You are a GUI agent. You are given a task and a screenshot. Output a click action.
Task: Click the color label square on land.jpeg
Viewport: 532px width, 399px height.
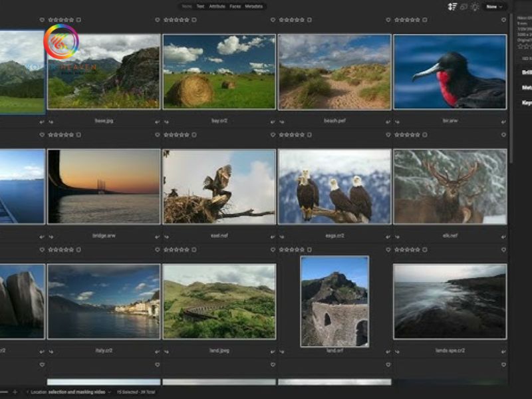click(x=194, y=250)
